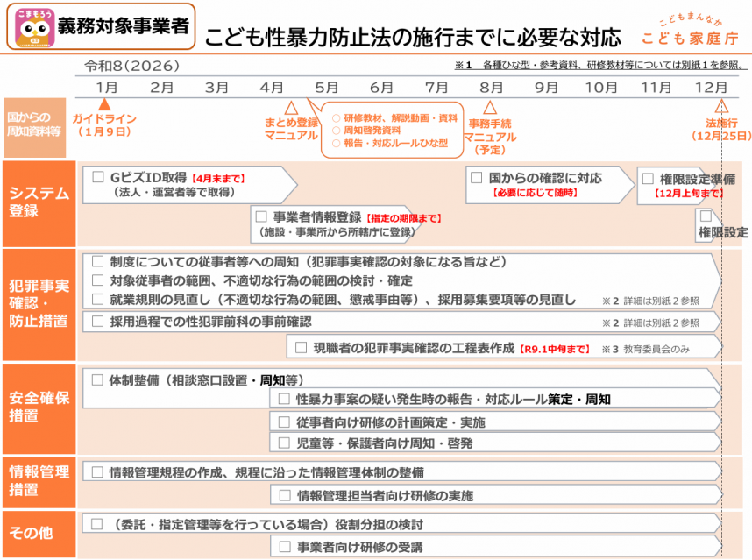The height and width of the screenshot is (560, 752).
Task: Click the triangle marker above 事務手続マニュアル
Action: tap(489, 107)
